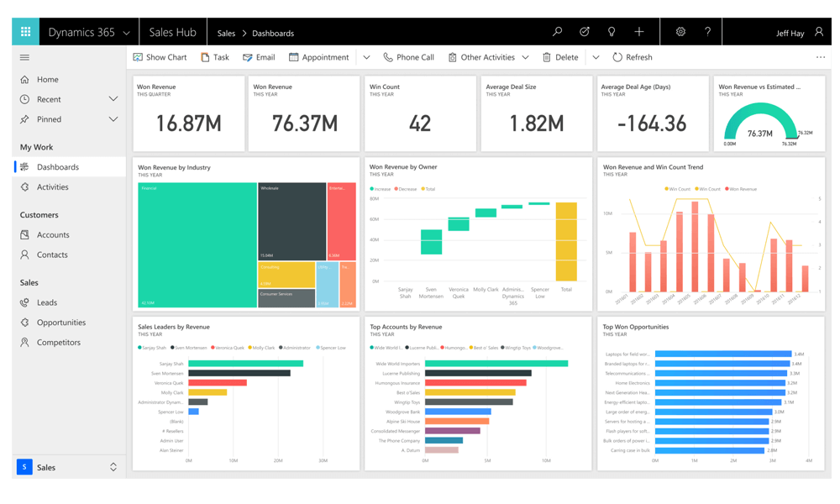Click the plus quick create icon
The width and height of the screenshot is (840, 504).
(639, 32)
